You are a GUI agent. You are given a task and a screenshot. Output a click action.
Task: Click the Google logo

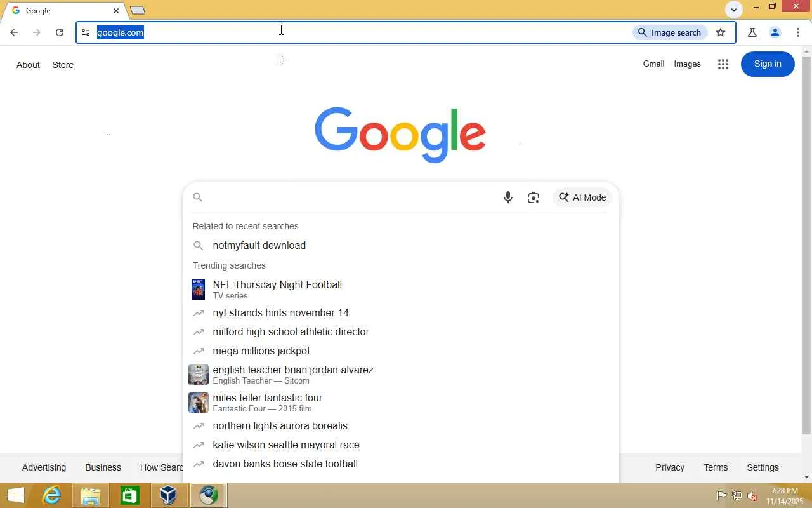point(400,135)
